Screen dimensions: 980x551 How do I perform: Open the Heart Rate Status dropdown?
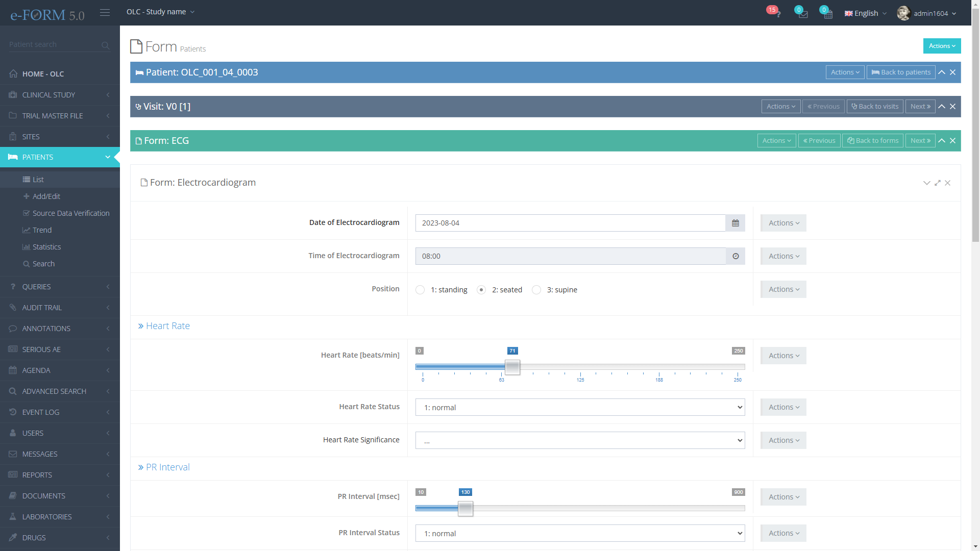580,407
